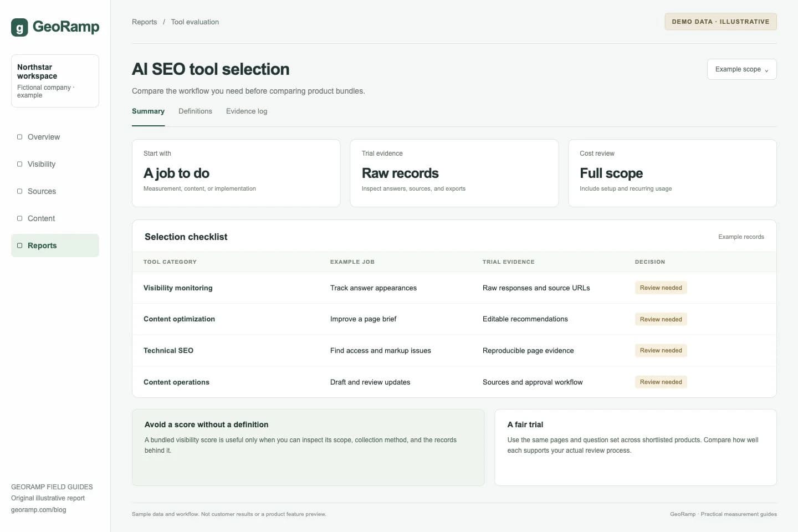Image resolution: width=798 pixels, height=532 pixels.
Task: Click the square icon beside Overview
Action: coord(20,137)
